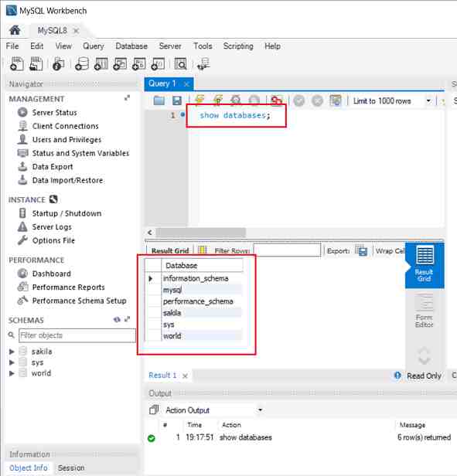
Task: Search table data toolbar icon
Action: click(180, 63)
